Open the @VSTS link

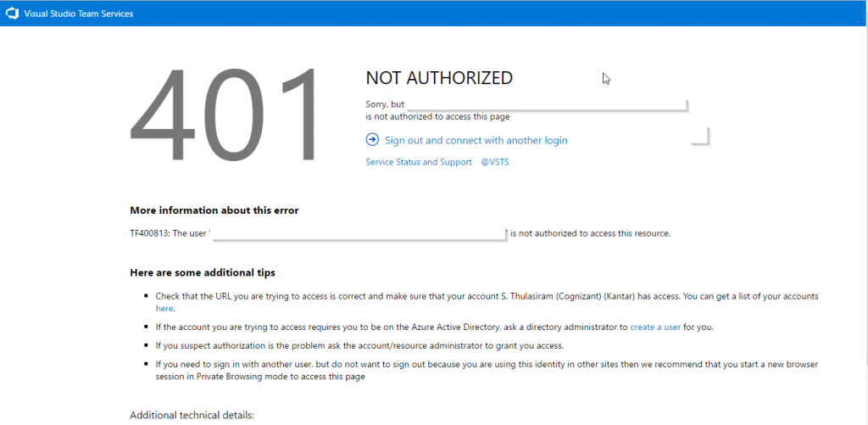click(x=495, y=162)
